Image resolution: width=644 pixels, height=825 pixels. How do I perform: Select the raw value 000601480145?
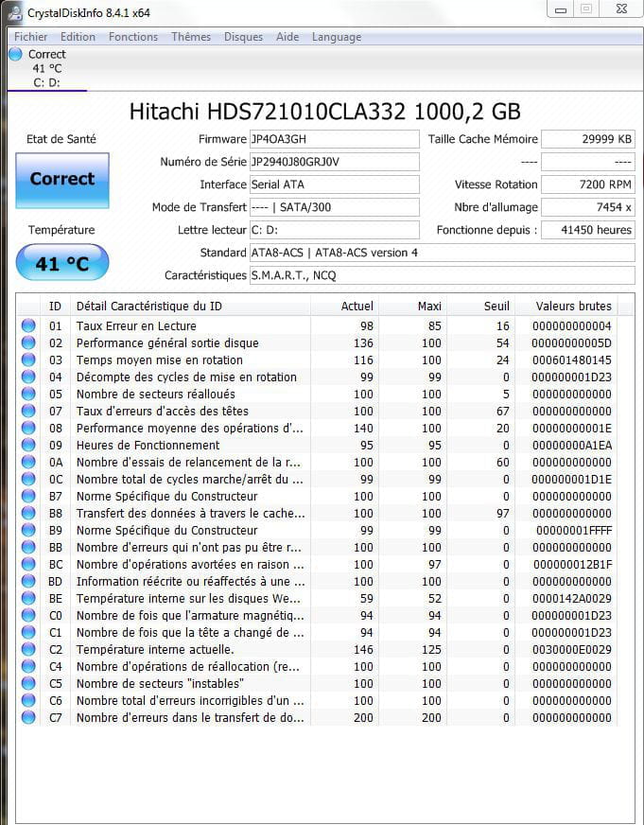(571, 360)
